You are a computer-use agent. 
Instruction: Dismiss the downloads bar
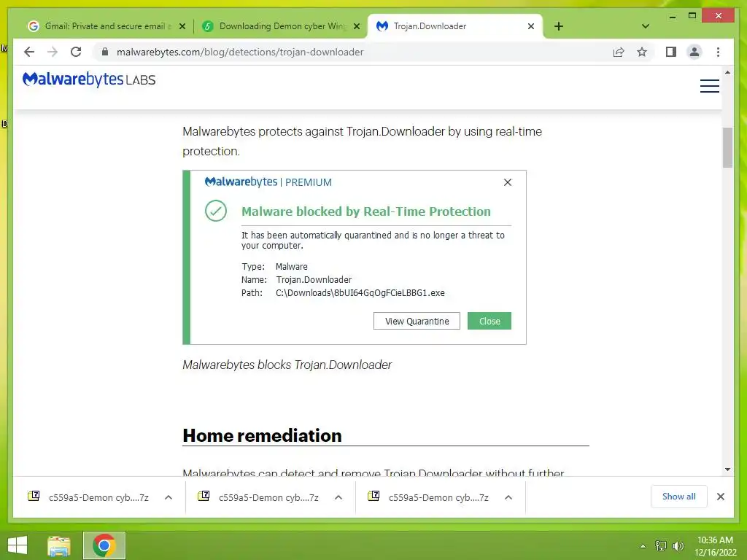pyautogui.click(x=720, y=497)
